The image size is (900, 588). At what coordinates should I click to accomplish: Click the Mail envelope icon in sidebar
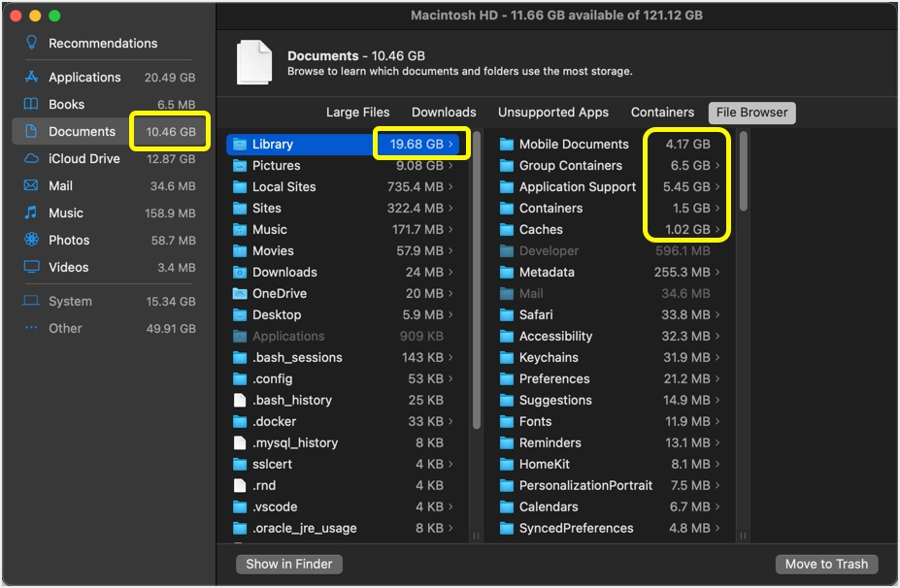coord(31,185)
